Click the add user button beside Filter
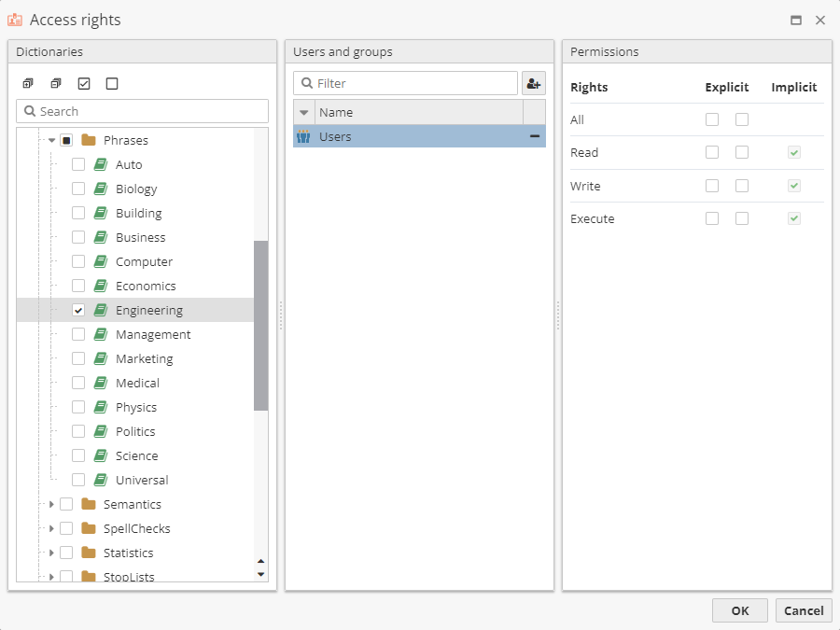Image resolution: width=840 pixels, height=630 pixels. 534,84
